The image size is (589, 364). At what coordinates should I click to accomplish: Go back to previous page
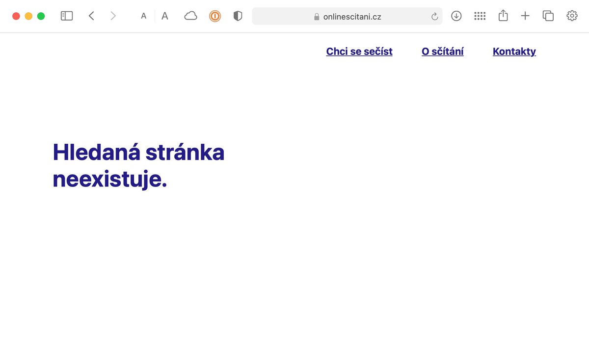point(91,16)
